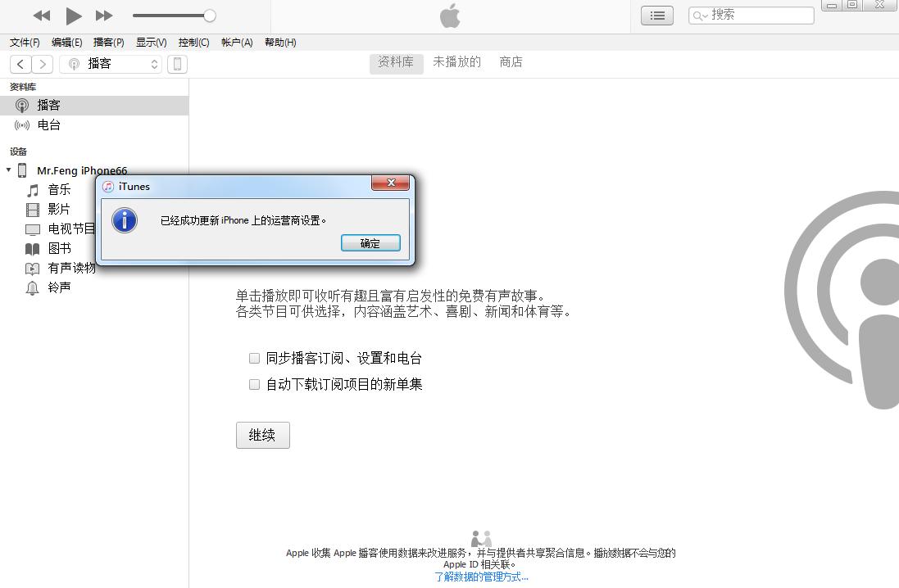Click the iPhone device button
Viewport: 899px width, 588px height.
[177, 64]
